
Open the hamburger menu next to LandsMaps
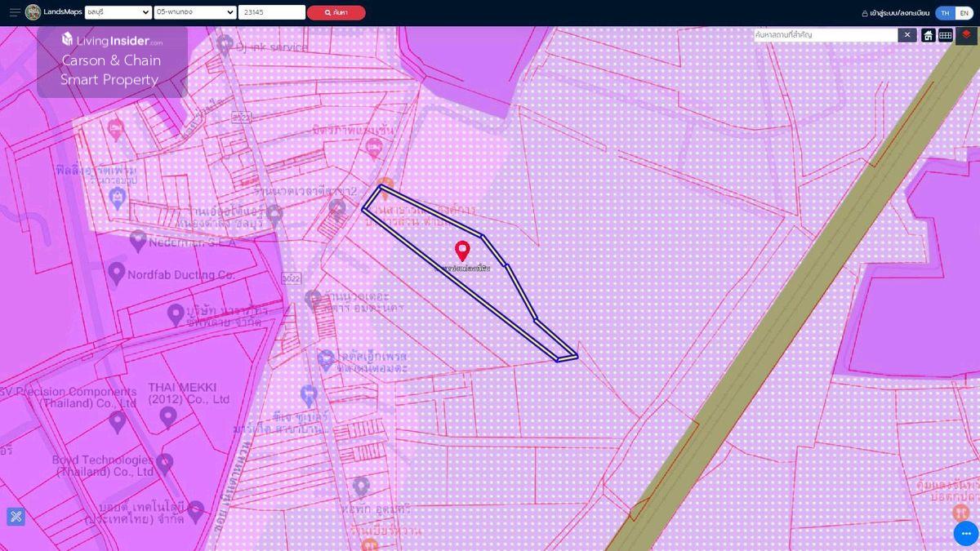(x=15, y=12)
